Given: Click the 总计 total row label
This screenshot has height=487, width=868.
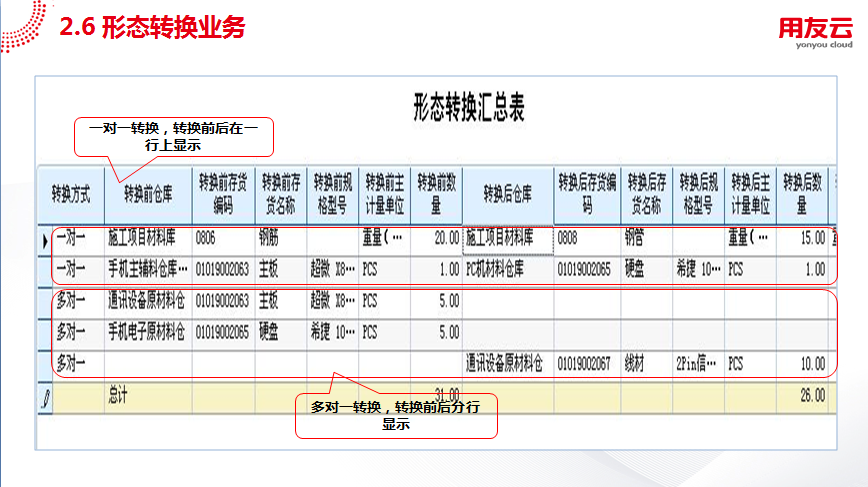Looking at the screenshot, I should click(x=118, y=395).
